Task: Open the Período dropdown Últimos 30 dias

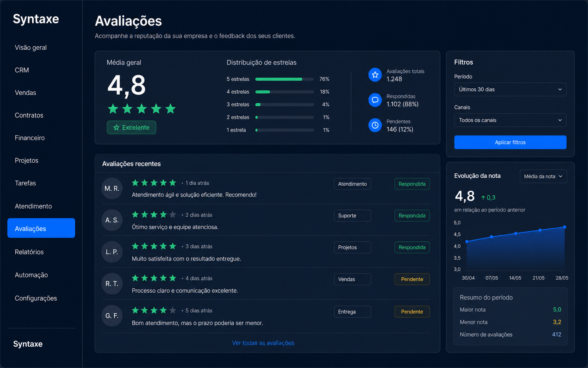Action: (x=510, y=89)
